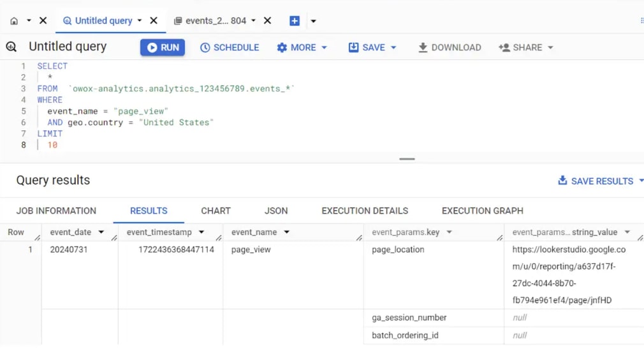Click the SAVE query icon
This screenshot has width=644, height=348.
353,47
